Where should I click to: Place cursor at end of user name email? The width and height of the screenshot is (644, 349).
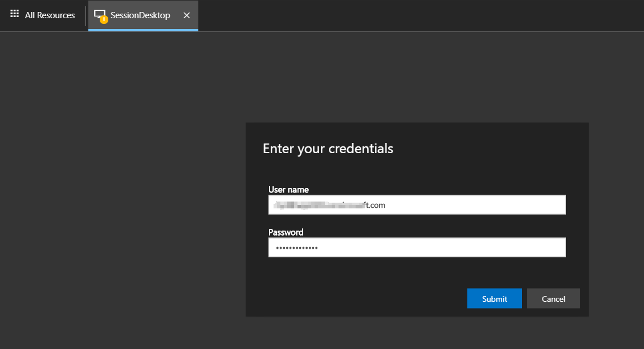point(386,205)
